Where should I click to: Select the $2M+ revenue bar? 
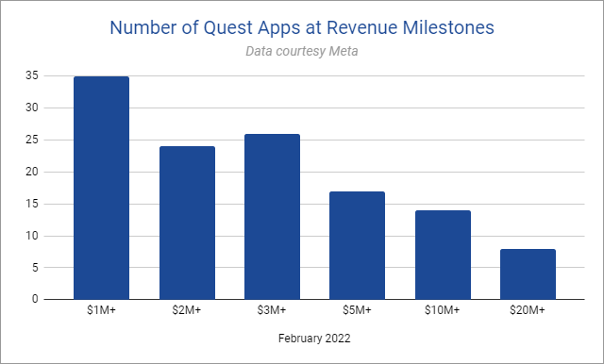click(x=187, y=223)
